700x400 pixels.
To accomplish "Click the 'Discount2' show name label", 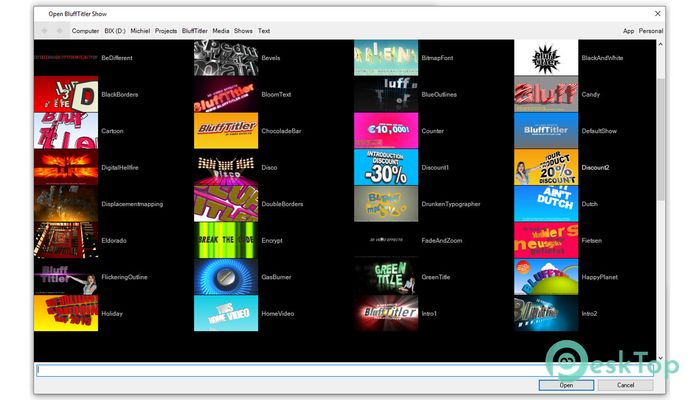I will (596, 168).
